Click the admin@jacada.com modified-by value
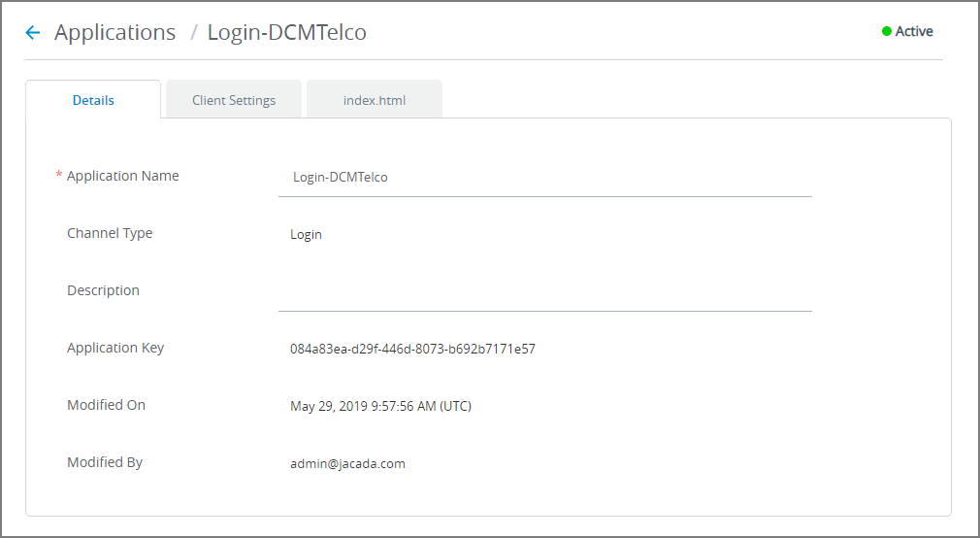 click(347, 463)
